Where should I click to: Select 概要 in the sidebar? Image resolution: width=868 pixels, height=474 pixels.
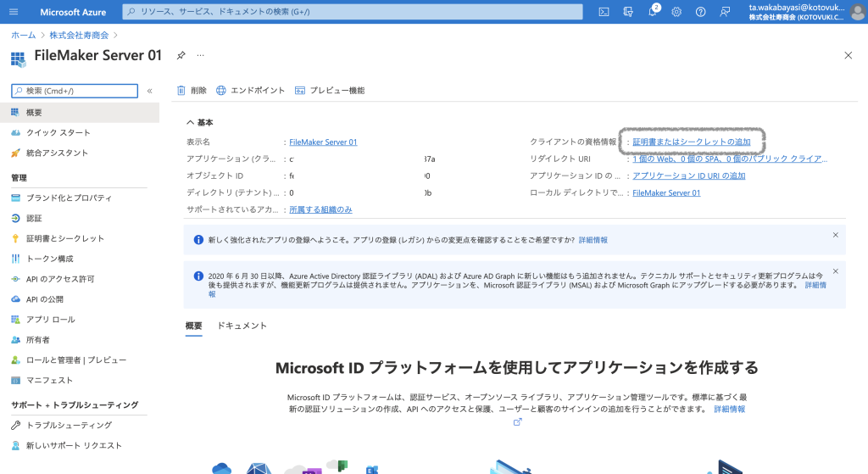[80, 113]
